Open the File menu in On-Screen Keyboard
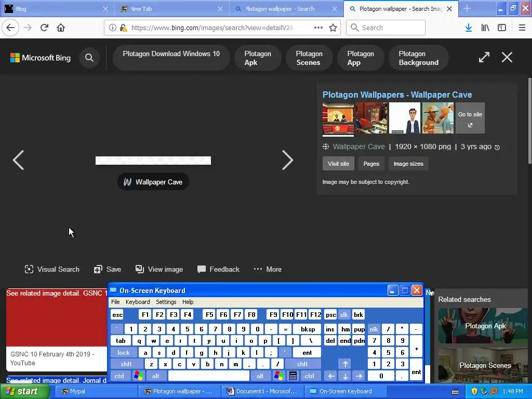 115,302
